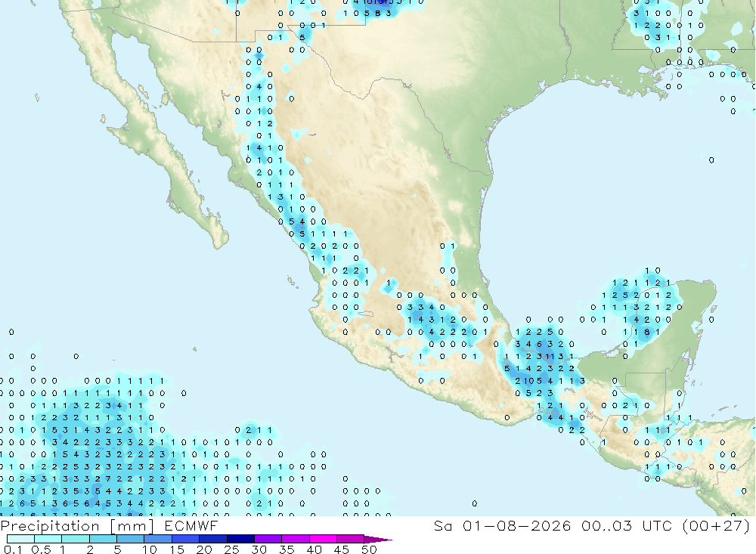The width and height of the screenshot is (756, 554).
Task: Click the '30' legend scale value
Action: tap(259, 549)
